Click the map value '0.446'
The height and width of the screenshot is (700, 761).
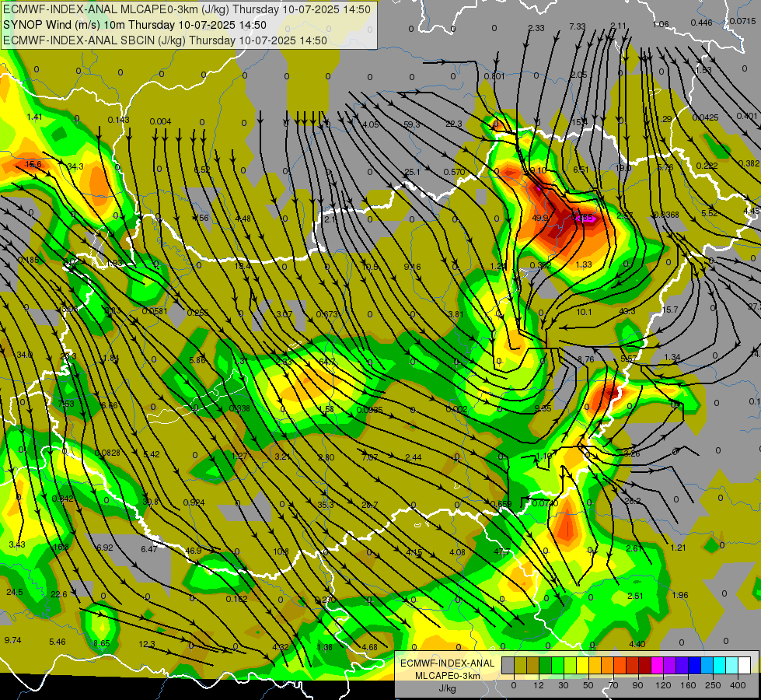click(701, 23)
